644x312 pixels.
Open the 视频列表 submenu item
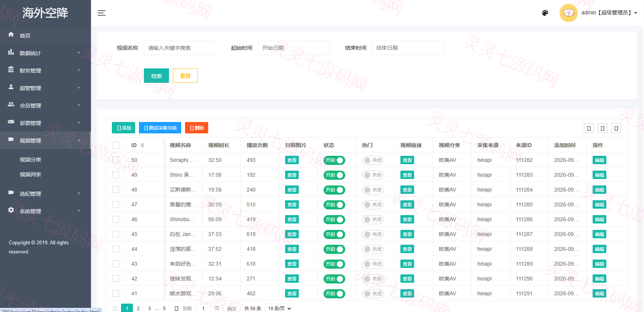(x=30, y=174)
